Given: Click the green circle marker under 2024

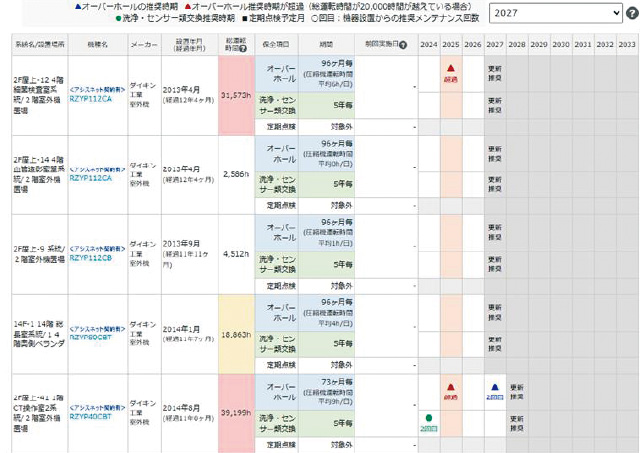Looking at the screenshot, I should click(x=428, y=420).
